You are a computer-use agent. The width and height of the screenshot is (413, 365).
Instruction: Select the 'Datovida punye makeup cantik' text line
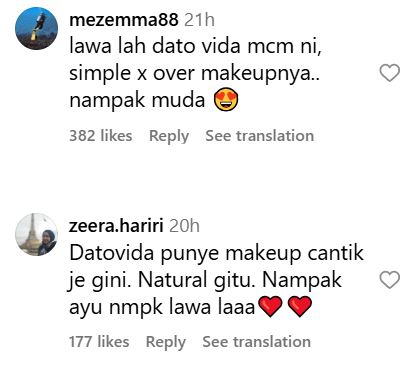216,253
